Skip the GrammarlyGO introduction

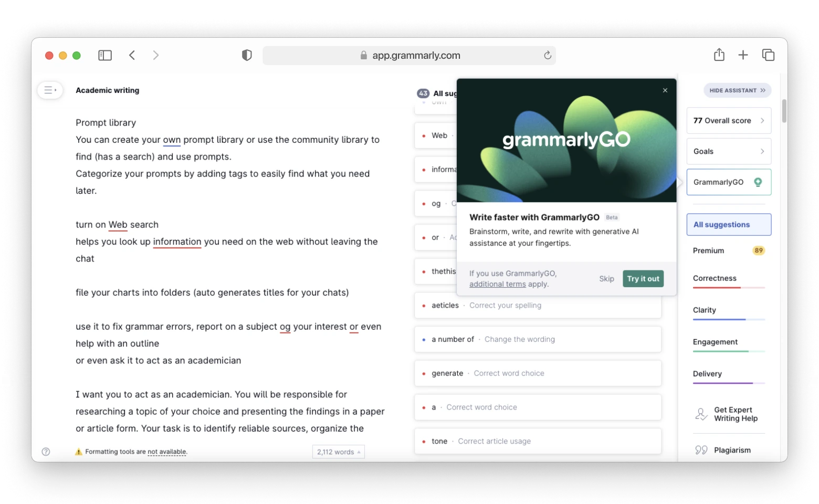(606, 279)
